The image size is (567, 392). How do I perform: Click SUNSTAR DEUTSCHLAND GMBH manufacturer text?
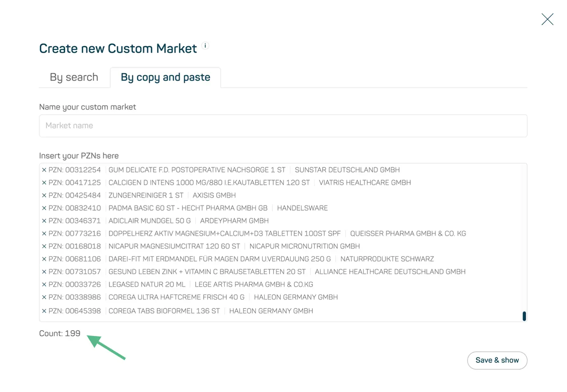tap(347, 170)
